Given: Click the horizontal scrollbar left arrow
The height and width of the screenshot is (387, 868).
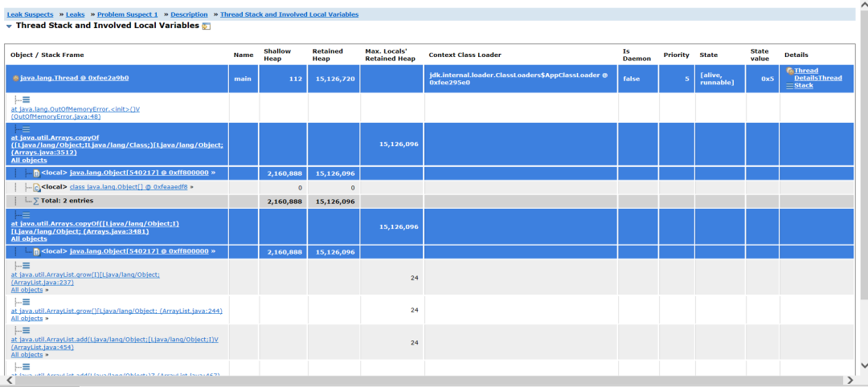Looking at the screenshot, I should pos(10,380).
